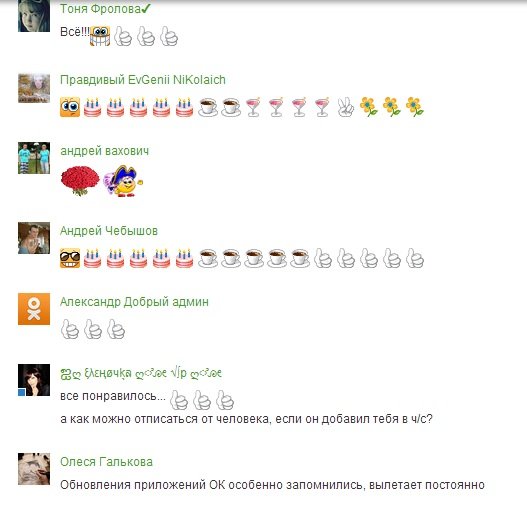Open Правдивый EvGenii NiKolaich profile link
Viewport: 527px width, 516px height.
coord(143,80)
